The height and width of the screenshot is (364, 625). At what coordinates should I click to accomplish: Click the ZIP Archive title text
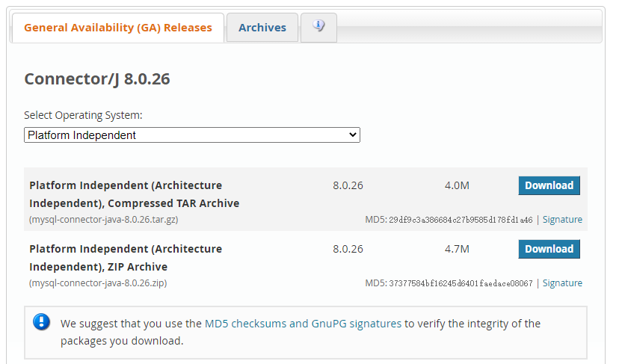click(x=126, y=258)
